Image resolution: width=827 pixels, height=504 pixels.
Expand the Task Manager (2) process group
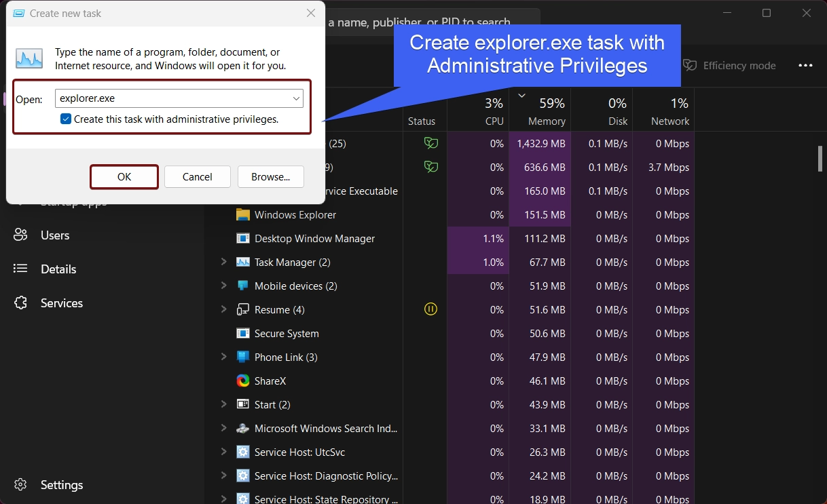[x=223, y=262]
